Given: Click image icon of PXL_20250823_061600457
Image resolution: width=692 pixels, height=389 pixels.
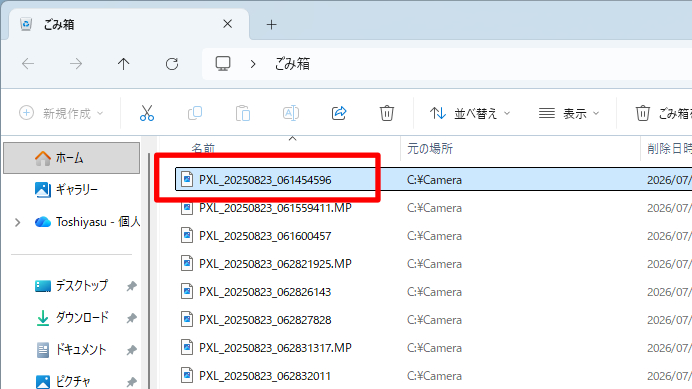Looking at the screenshot, I should pyautogui.click(x=187, y=235).
